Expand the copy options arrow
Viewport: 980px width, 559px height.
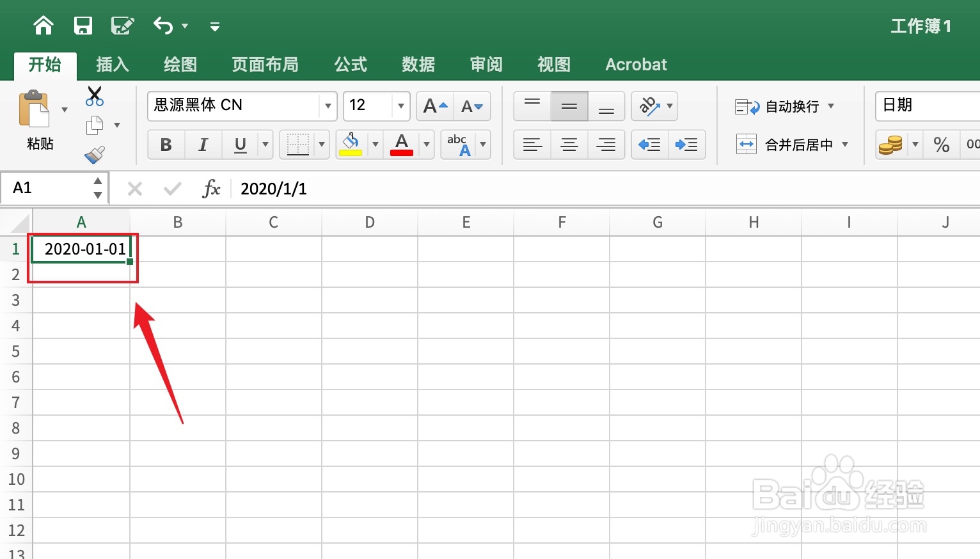tap(117, 125)
